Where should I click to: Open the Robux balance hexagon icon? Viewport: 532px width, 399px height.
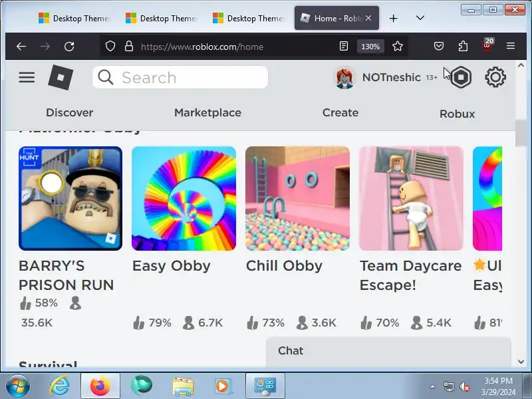click(461, 77)
